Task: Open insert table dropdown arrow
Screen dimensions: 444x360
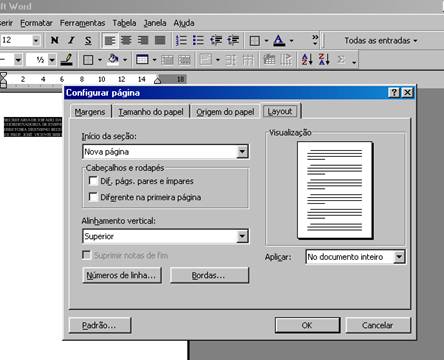Action: pyautogui.click(x=154, y=60)
